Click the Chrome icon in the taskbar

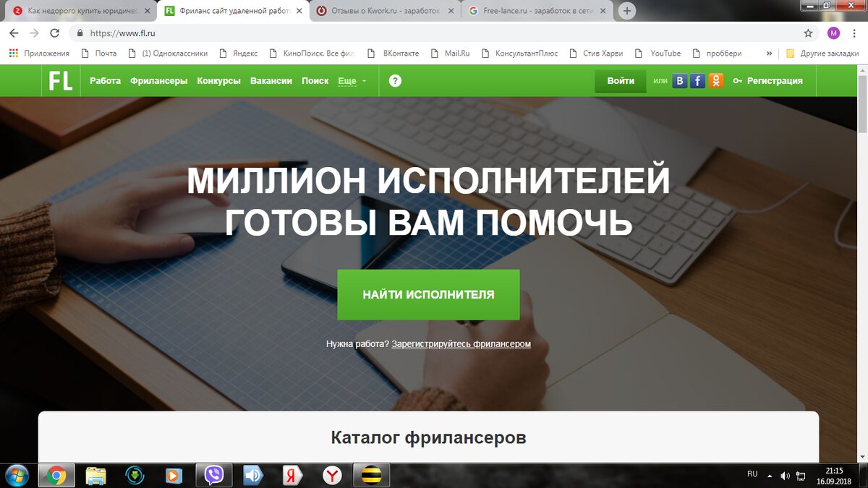coord(56,475)
